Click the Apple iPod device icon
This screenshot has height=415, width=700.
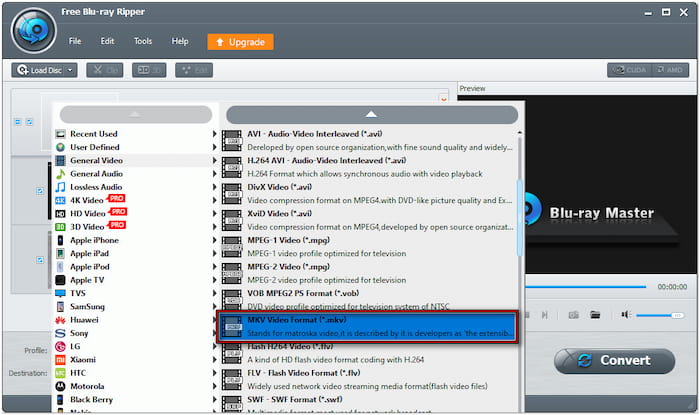60,267
